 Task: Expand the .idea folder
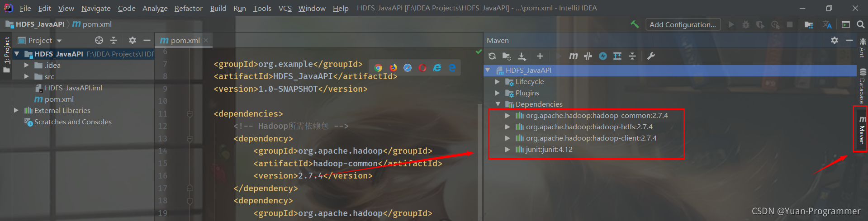[26, 65]
